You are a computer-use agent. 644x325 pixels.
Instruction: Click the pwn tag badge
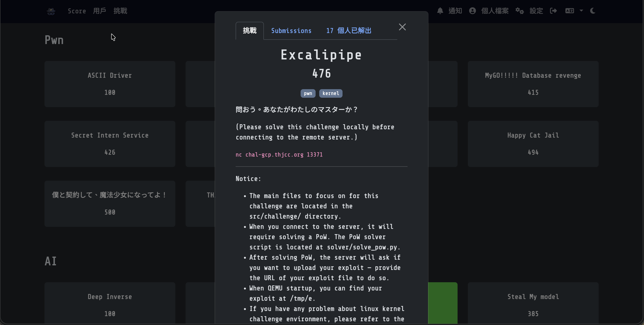[x=308, y=93]
